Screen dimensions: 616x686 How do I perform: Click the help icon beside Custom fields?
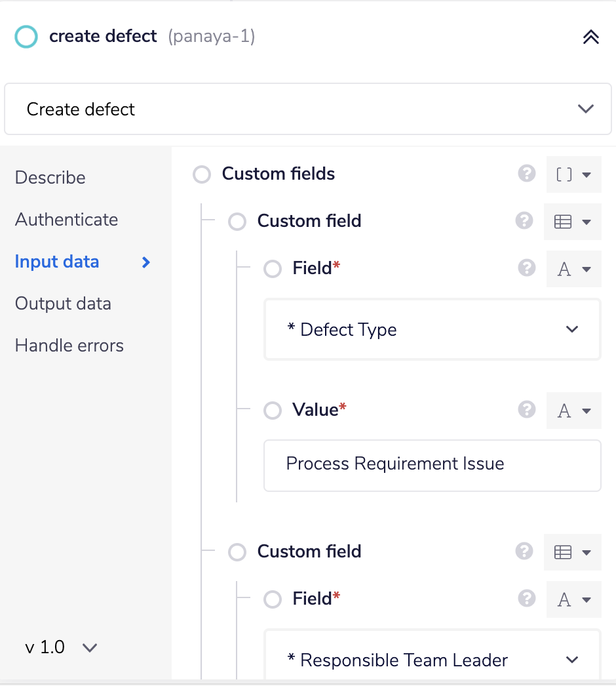[526, 174]
